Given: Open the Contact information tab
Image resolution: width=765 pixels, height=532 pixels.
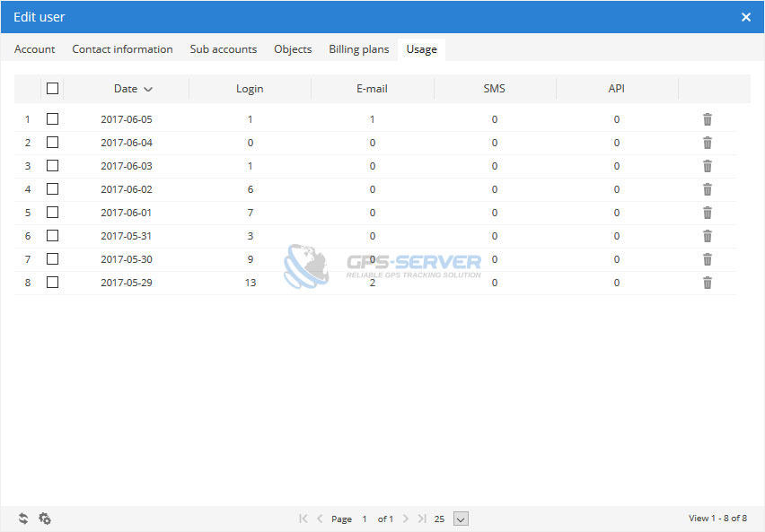Looking at the screenshot, I should (x=122, y=49).
